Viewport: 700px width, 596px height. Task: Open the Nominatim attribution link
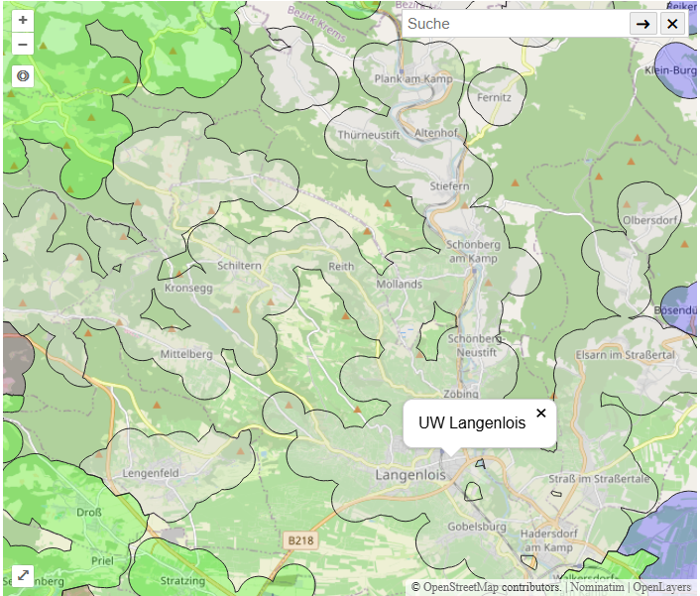(x=598, y=587)
